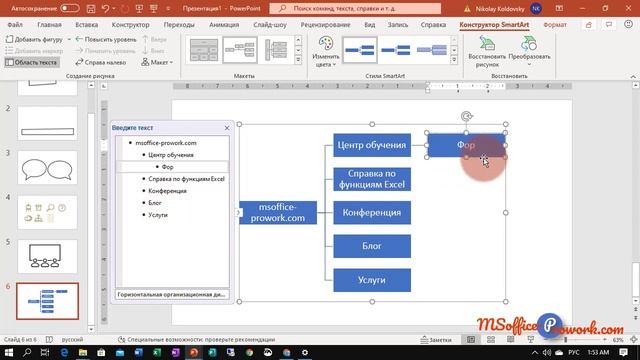Click accessibility recommendations in status bar
The width and height of the screenshot is (640, 360).
coord(197,340)
